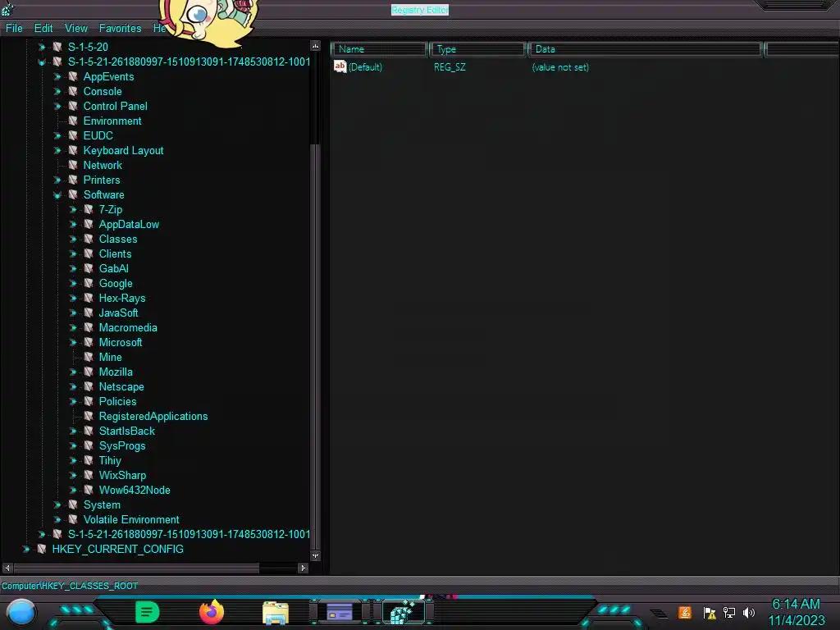This screenshot has width=840, height=630.
Task: Click the Printers key folder icon
Action: (x=73, y=180)
